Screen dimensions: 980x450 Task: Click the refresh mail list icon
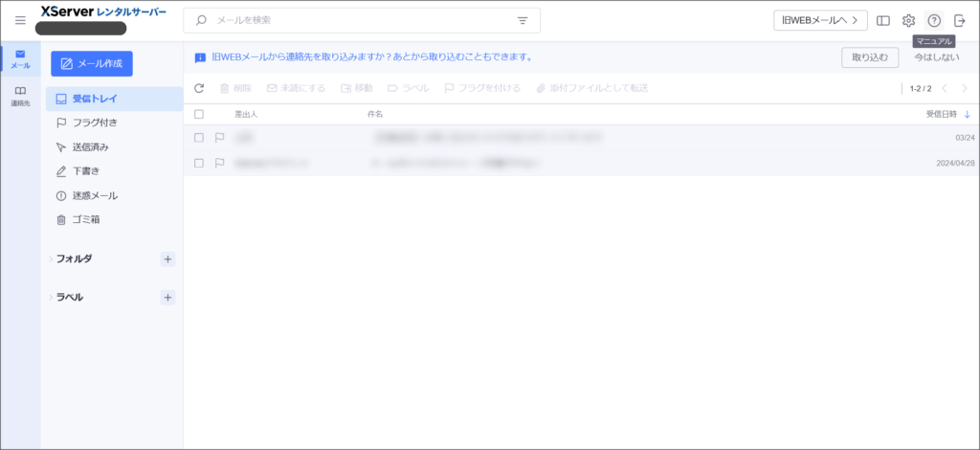[199, 88]
